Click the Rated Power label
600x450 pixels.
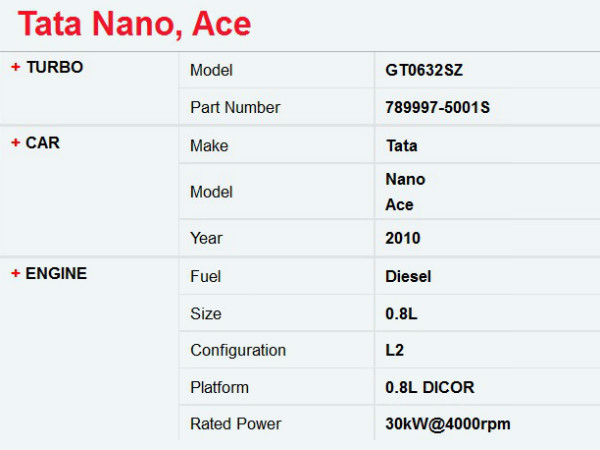(236, 424)
